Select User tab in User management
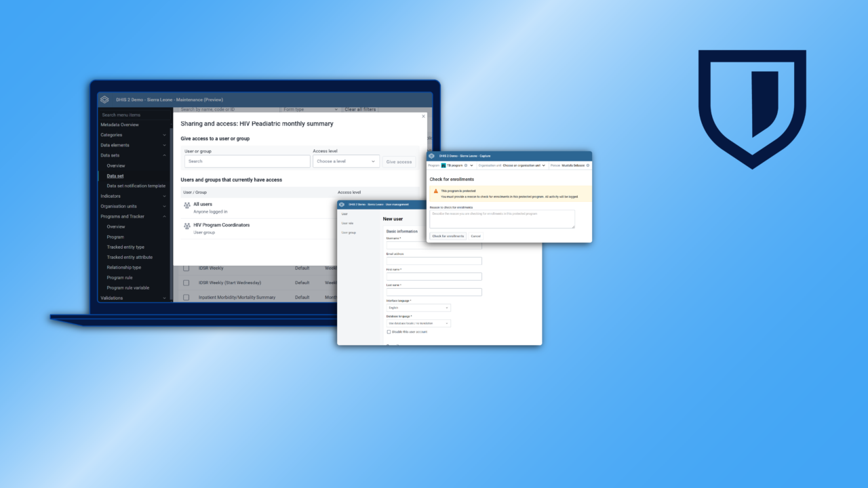Screen dimensions: 868x488 point(344,213)
